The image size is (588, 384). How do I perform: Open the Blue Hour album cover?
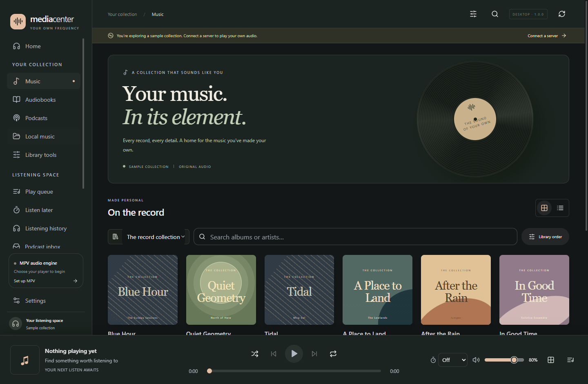pyautogui.click(x=143, y=290)
